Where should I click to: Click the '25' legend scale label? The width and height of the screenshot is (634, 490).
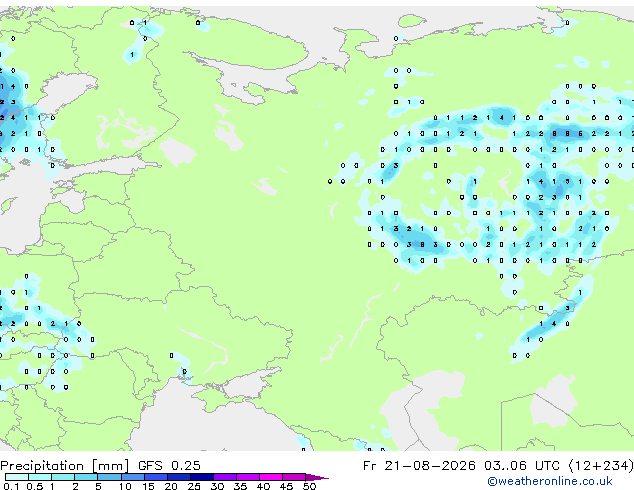click(x=194, y=486)
